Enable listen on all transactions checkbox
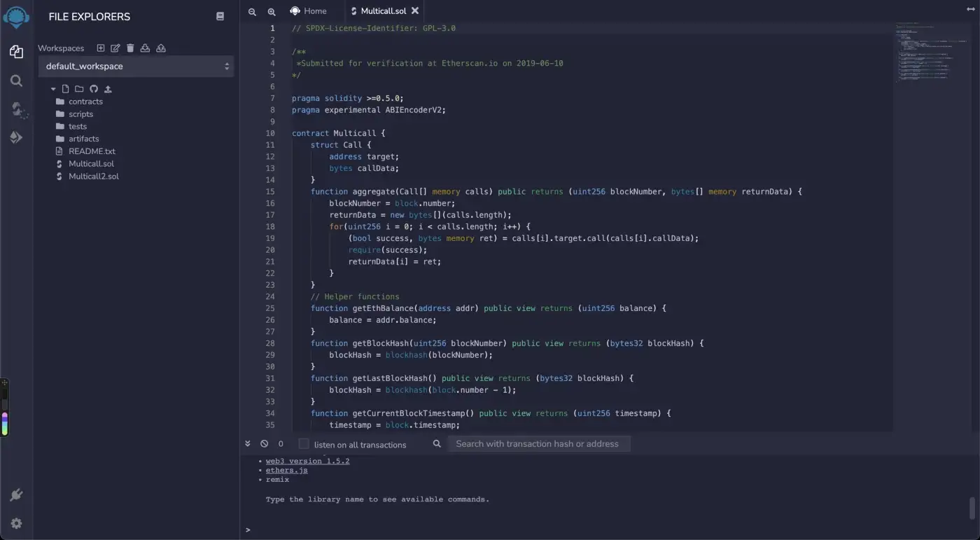 (304, 444)
